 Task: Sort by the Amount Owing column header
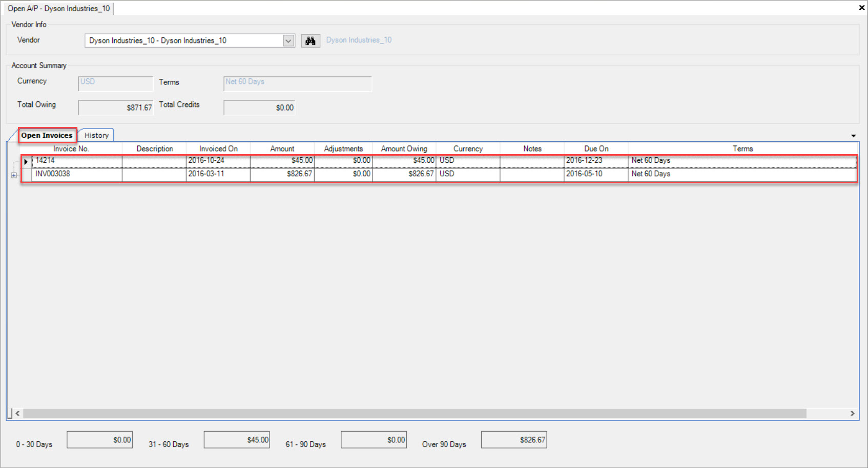click(x=404, y=148)
